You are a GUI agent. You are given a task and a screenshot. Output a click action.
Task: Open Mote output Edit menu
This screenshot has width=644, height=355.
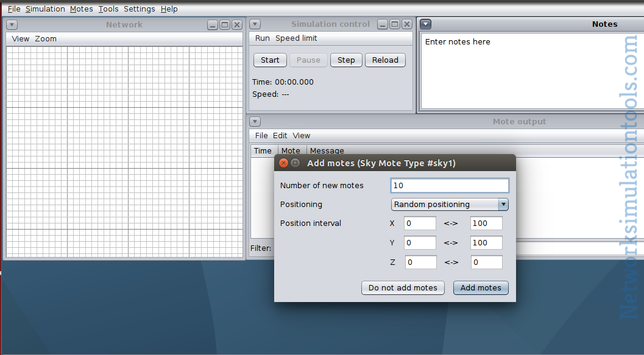(x=280, y=135)
